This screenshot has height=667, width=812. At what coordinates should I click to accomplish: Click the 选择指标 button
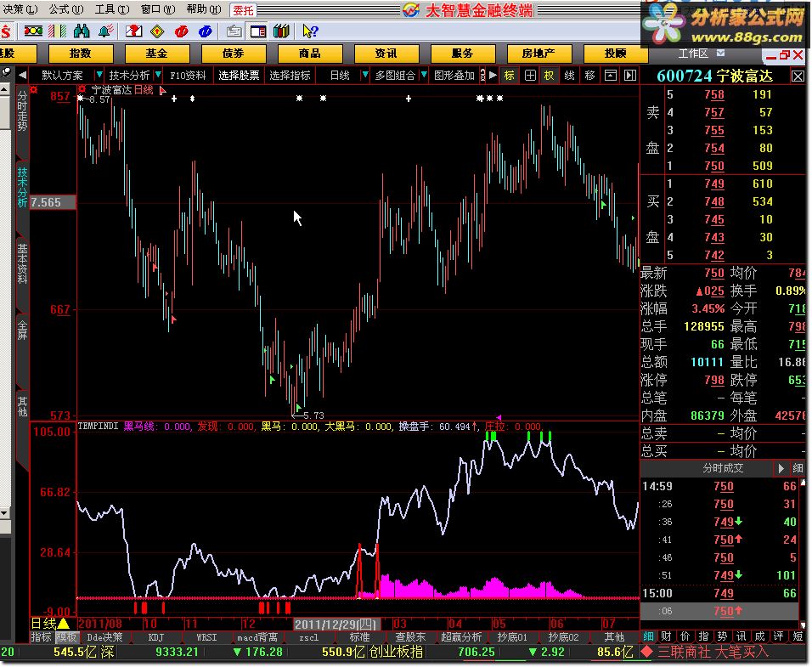point(290,76)
